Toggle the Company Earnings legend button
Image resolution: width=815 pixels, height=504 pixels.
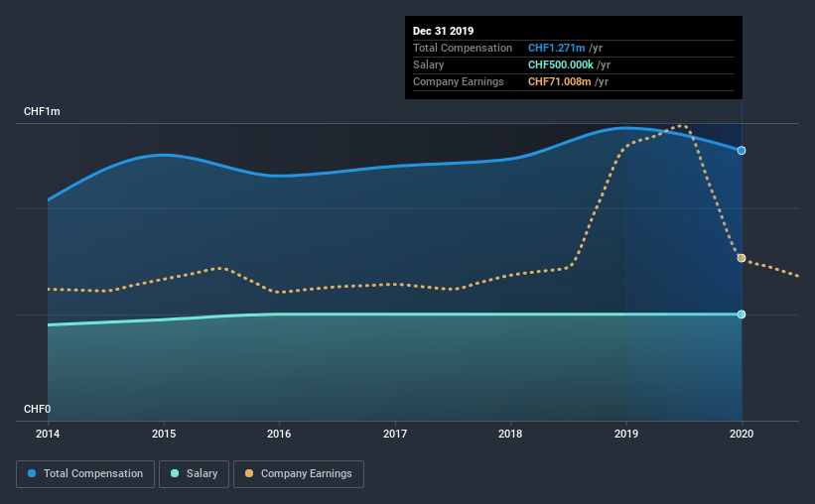click(299, 474)
